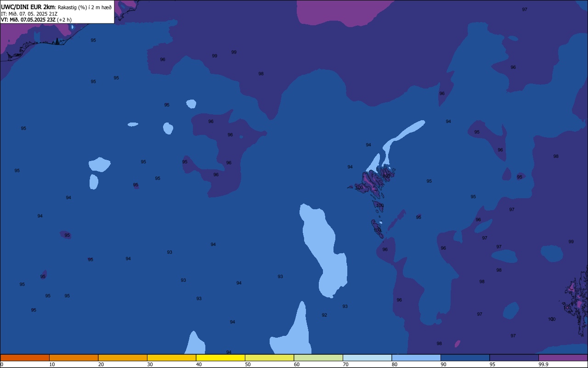The height and width of the screenshot is (368, 588).
Task: Select the "60" legend scale label
Action: click(297, 364)
